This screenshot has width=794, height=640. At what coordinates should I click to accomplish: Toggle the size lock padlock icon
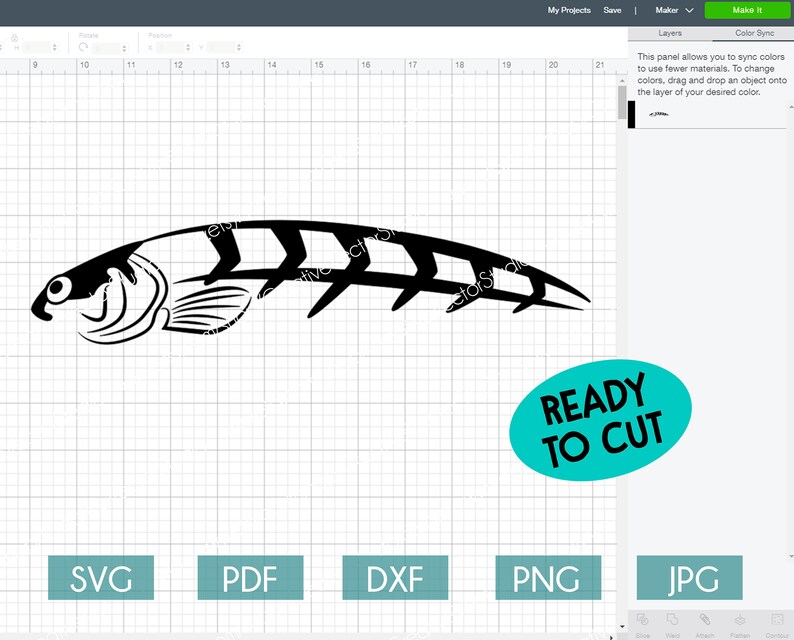click(15, 38)
